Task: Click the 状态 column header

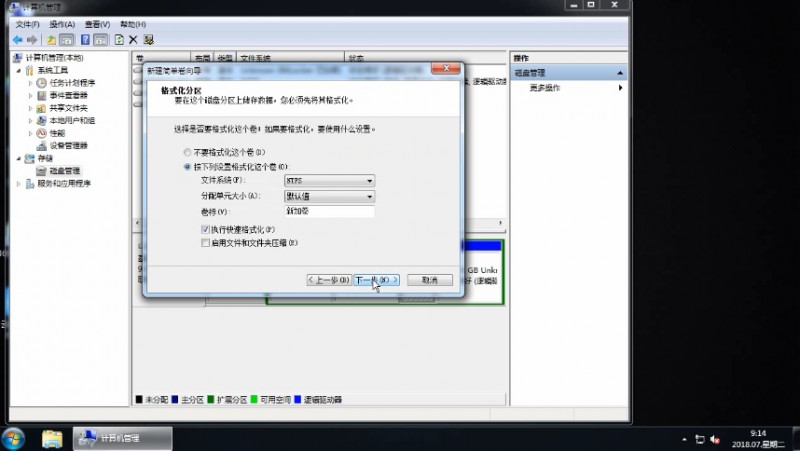Action: 426,58
